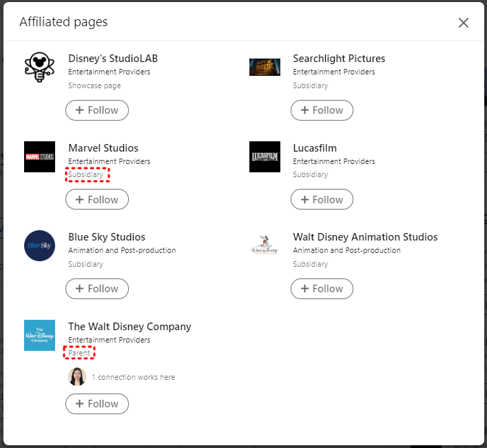Click 'Subsidiary' label under Marvel Studios
The height and width of the screenshot is (448, 487).
point(85,174)
